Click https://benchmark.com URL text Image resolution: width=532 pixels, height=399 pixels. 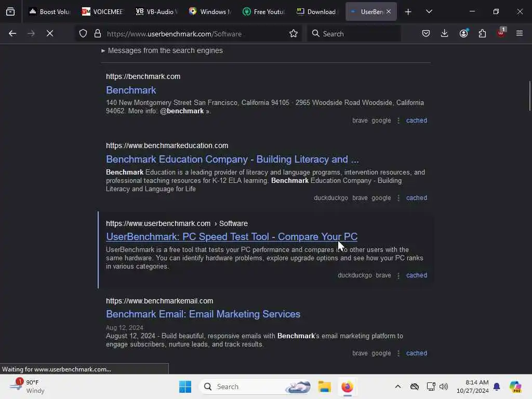143,77
